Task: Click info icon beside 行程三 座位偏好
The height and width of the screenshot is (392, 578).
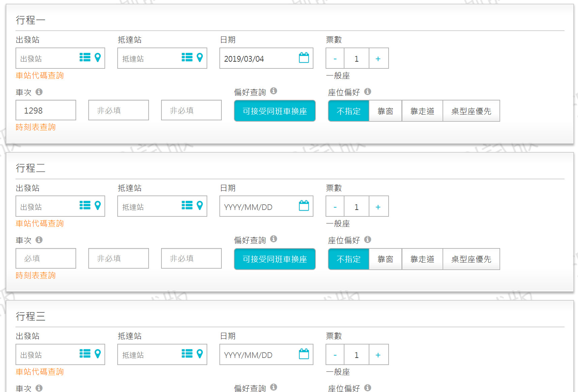Action: (368, 388)
